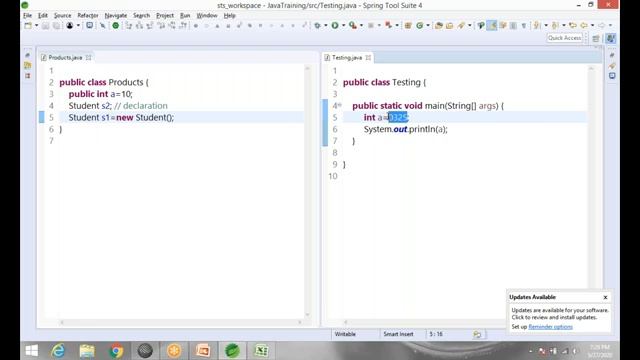Click the green Boot Dashboard toolbar icon

[116, 25]
